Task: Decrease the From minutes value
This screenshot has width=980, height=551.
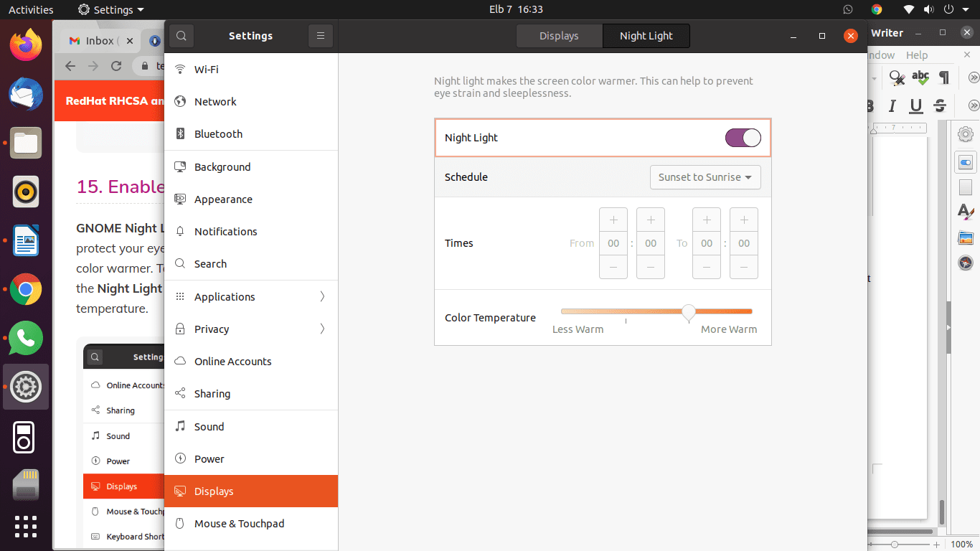Action: (x=651, y=267)
